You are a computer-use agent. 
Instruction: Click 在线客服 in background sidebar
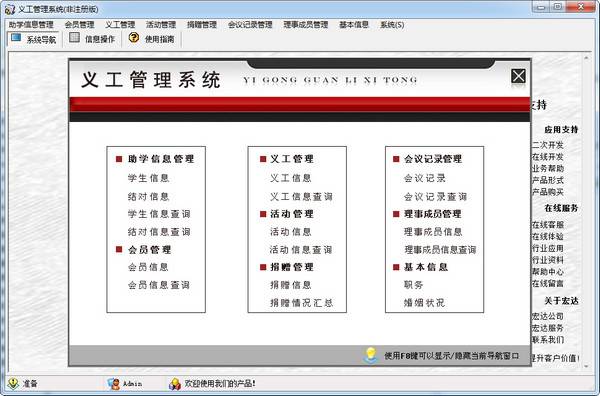click(548, 225)
